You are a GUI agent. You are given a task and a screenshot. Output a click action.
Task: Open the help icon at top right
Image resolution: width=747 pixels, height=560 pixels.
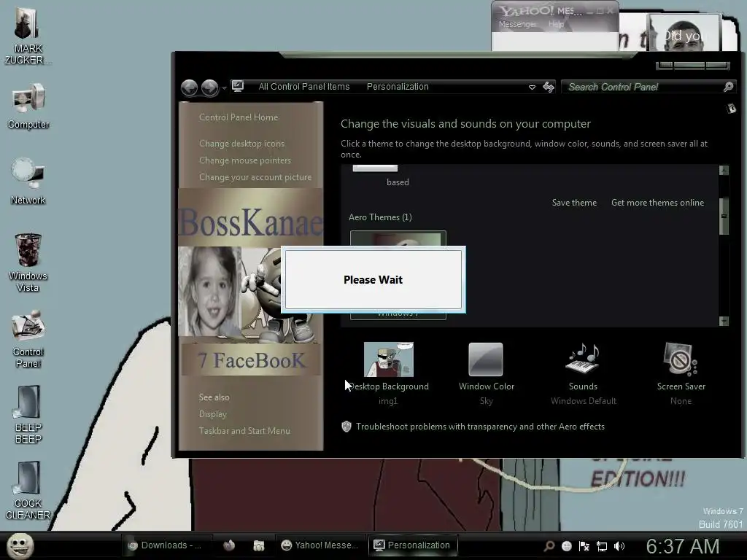click(731, 109)
